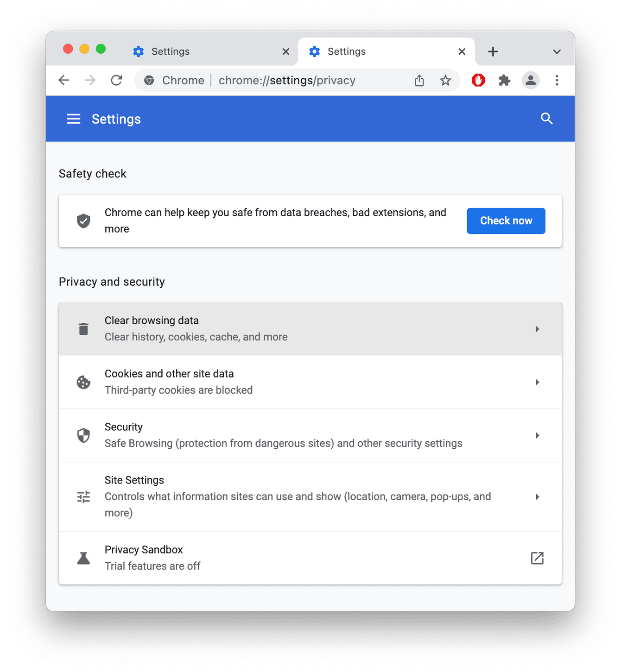The height and width of the screenshot is (672, 621).
Task: Click the flask icon for Privacy Sandbox
Action: (83, 558)
